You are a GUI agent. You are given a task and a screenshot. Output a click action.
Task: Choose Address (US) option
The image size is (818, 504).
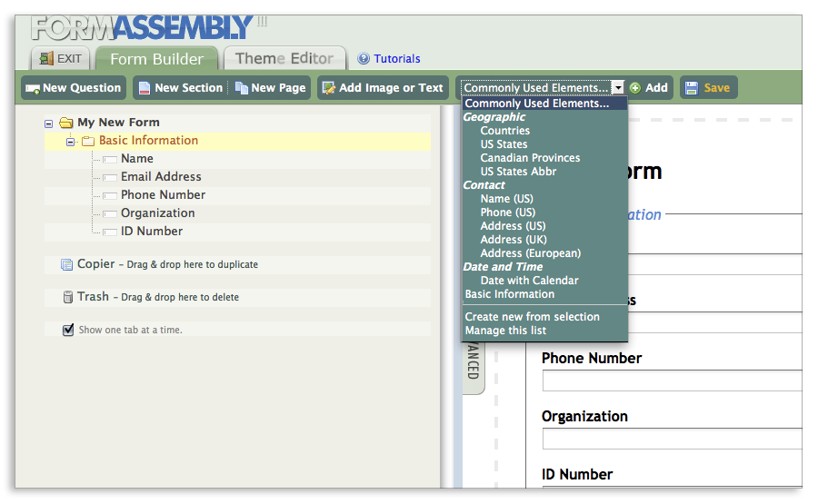pyautogui.click(x=514, y=226)
